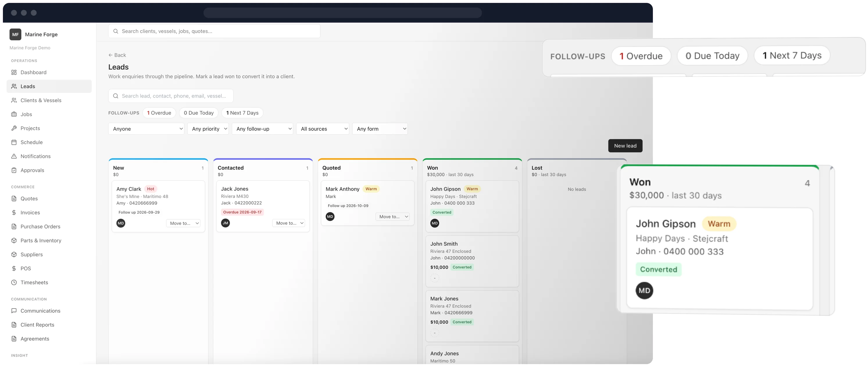
Task: Click MD avatar on Mark Anthony card
Action: (x=330, y=217)
